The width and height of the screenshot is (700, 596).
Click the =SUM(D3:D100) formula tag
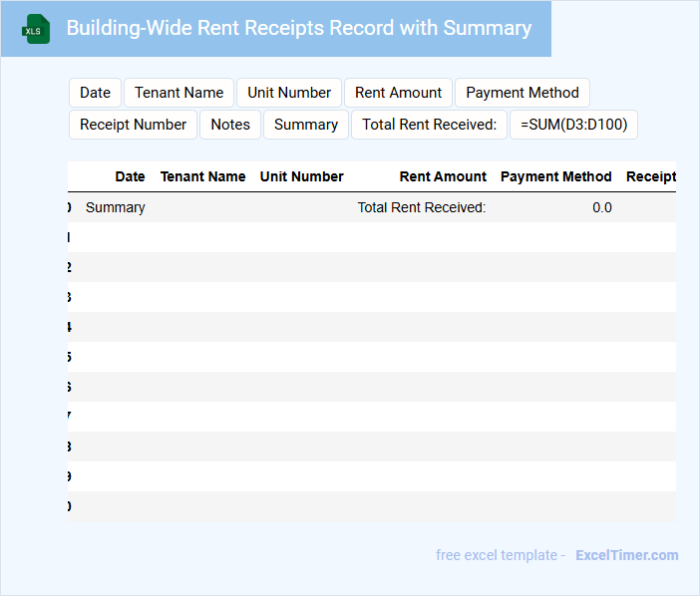(x=573, y=125)
